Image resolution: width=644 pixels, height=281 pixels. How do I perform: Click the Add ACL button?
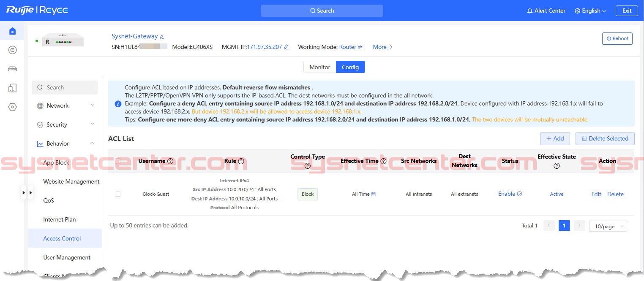[555, 138]
